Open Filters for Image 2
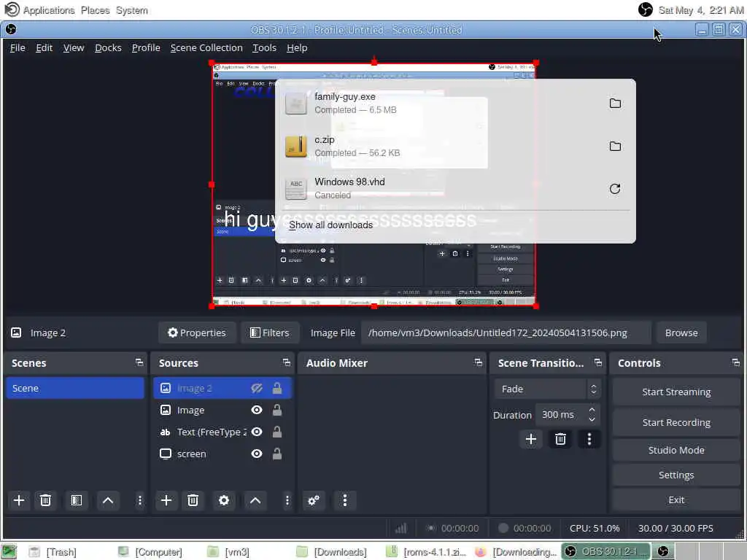The image size is (747, 560). pyautogui.click(x=270, y=332)
